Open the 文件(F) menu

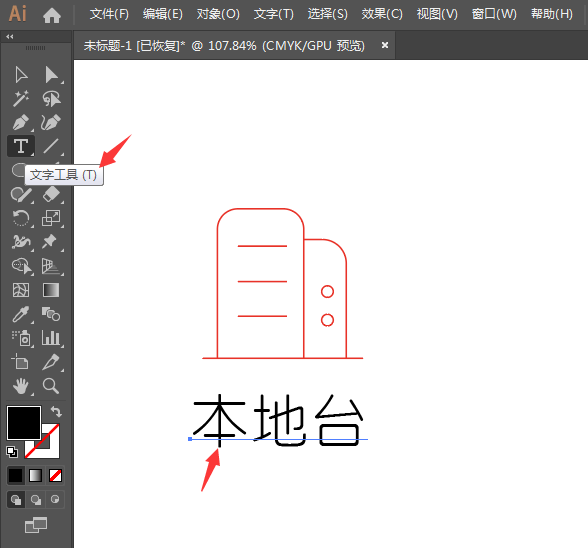(109, 14)
